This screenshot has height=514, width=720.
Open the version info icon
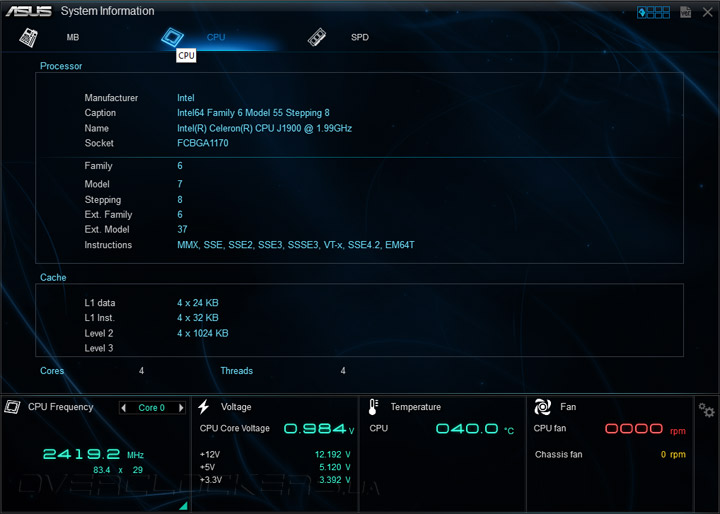pos(686,12)
